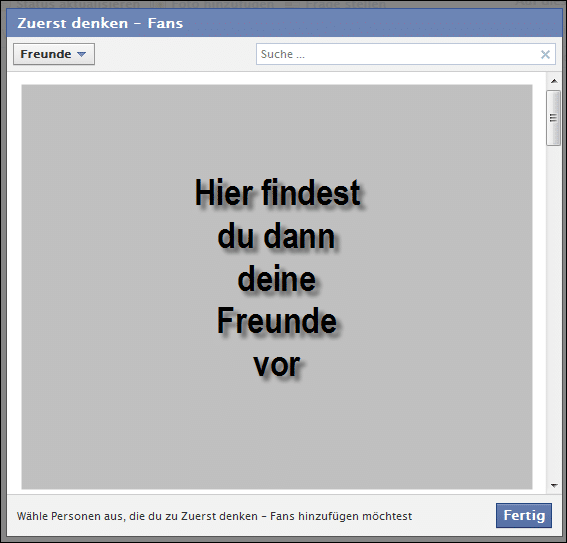Focus the Suche search field
The height and width of the screenshot is (543, 567).
pos(406,54)
